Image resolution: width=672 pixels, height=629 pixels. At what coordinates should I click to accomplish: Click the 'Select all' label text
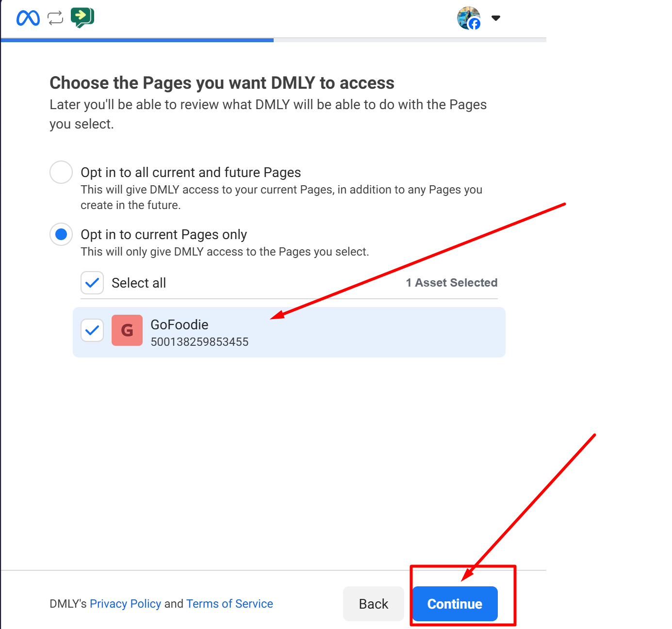coord(139,283)
